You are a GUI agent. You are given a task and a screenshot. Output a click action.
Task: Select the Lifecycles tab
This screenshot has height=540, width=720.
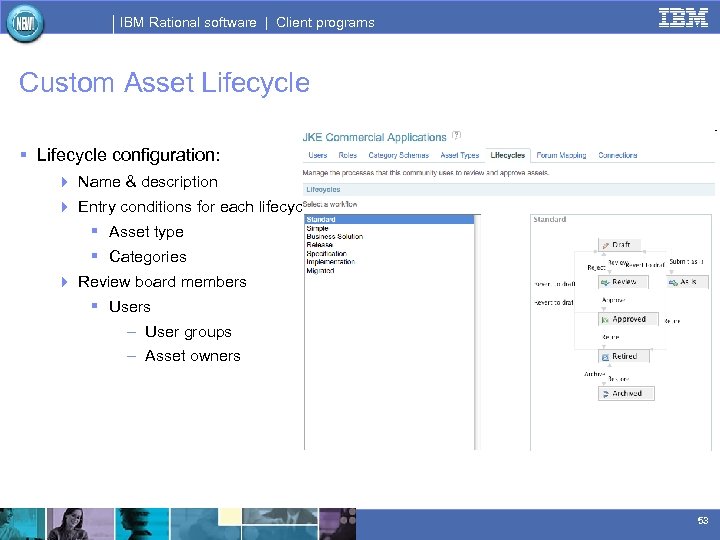click(507, 155)
